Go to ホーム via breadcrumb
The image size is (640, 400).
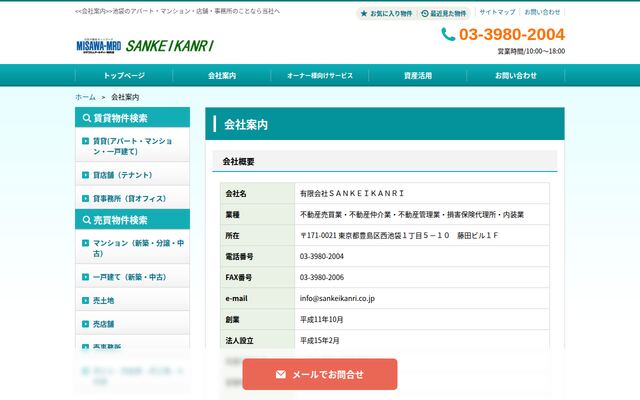pyautogui.click(x=85, y=97)
